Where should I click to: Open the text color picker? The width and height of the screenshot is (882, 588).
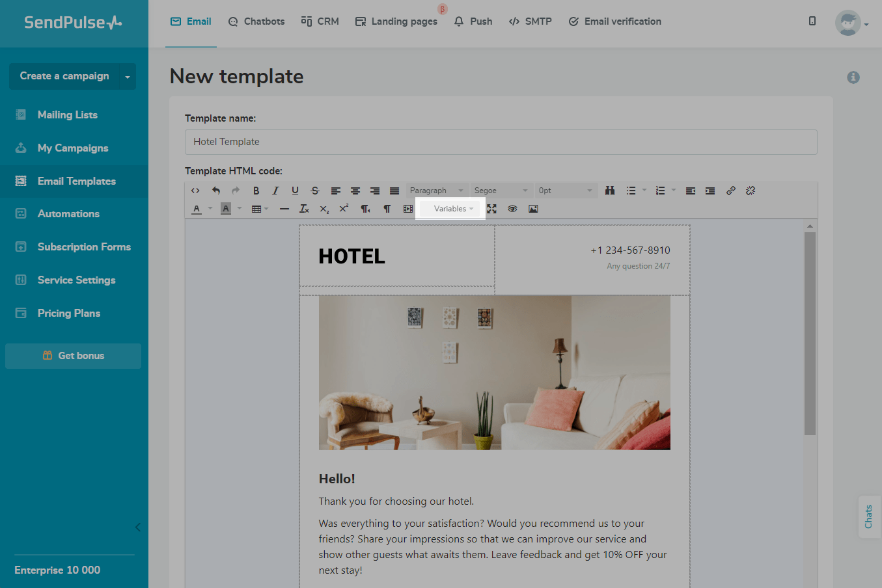point(197,209)
